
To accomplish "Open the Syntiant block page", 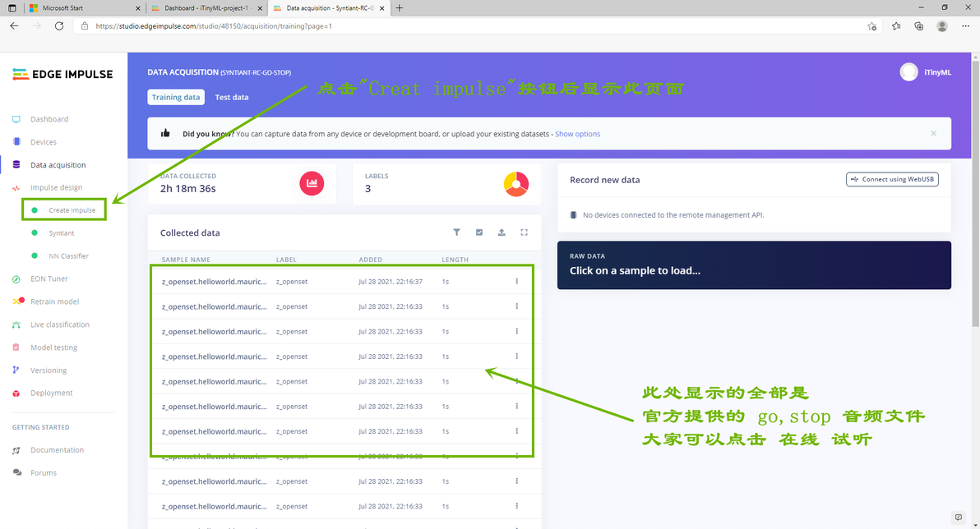I will point(61,233).
